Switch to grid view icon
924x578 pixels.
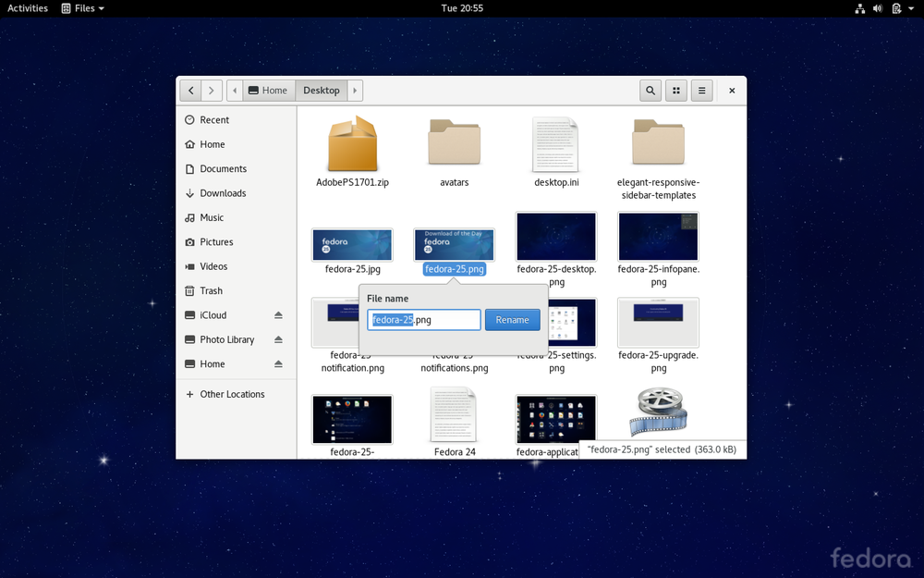click(x=676, y=91)
